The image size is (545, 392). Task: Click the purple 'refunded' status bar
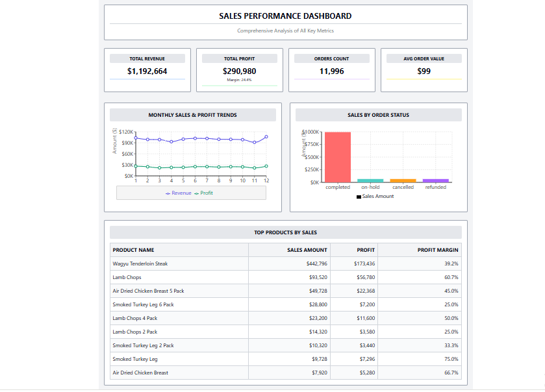tap(436, 180)
